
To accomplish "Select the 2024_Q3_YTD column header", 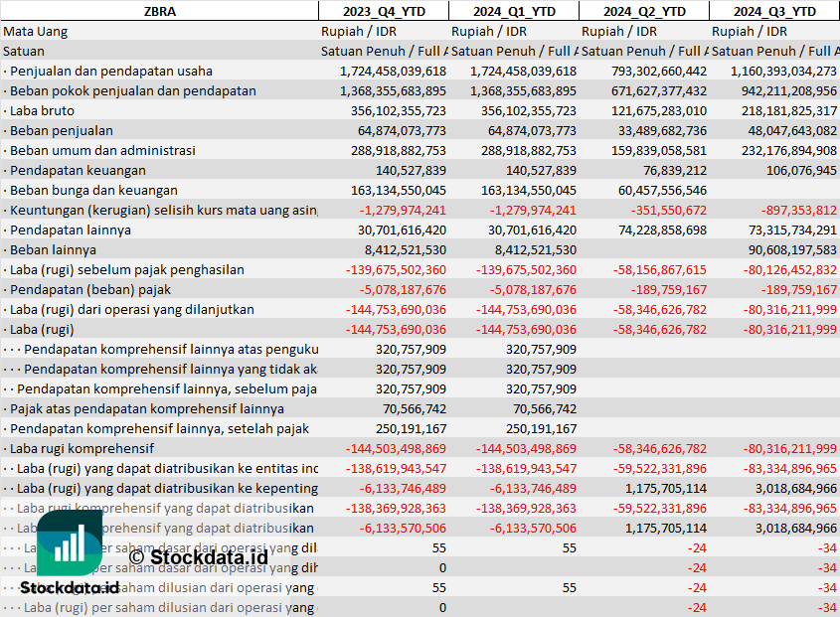I will (774, 11).
